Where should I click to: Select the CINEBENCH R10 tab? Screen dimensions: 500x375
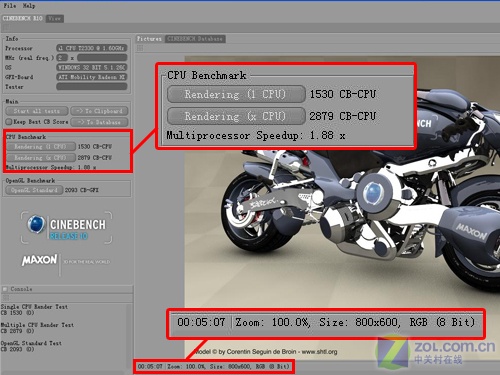point(23,18)
